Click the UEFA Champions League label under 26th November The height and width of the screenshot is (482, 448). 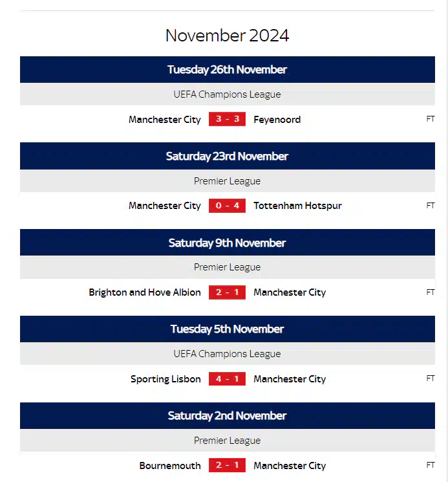(227, 94)
